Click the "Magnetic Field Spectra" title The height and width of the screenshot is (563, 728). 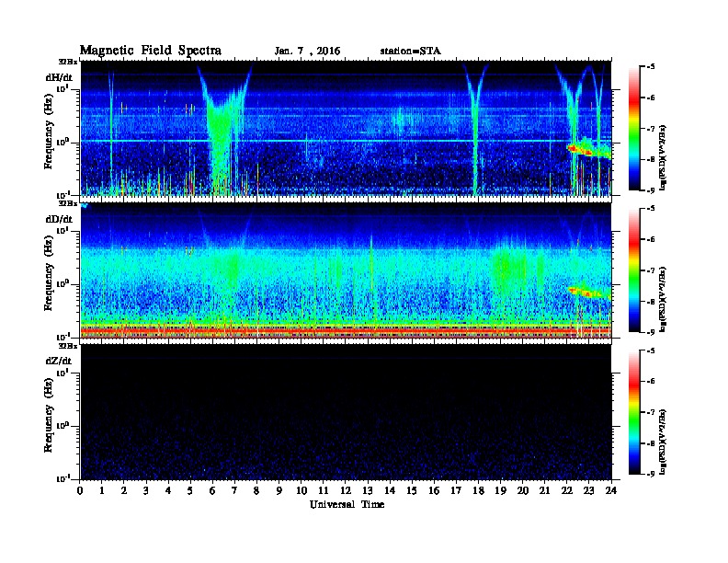click(x=151, y=52)
